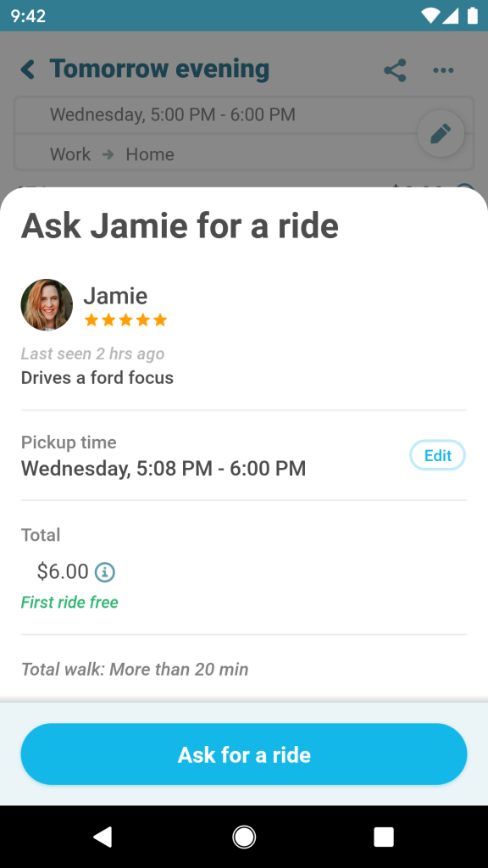The image size is (488, 868).
Task: Tap the Android back navigation button
Action: click(x=103, y=837)
